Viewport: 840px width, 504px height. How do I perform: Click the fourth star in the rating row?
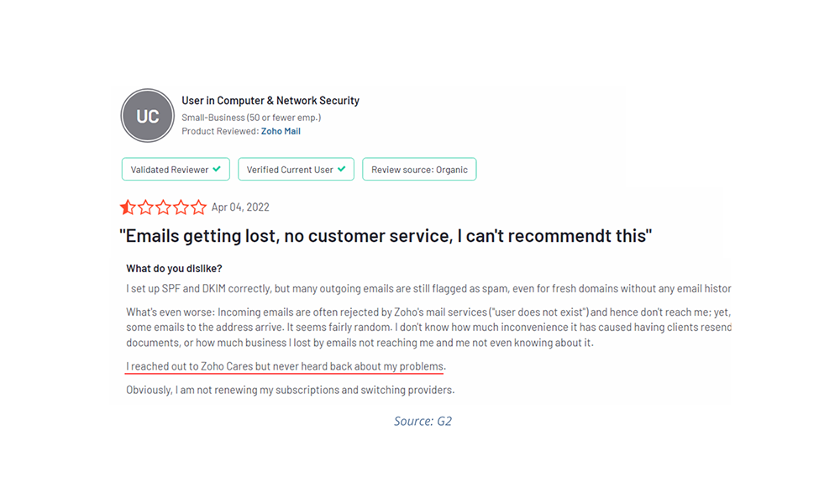click(181, 207)
